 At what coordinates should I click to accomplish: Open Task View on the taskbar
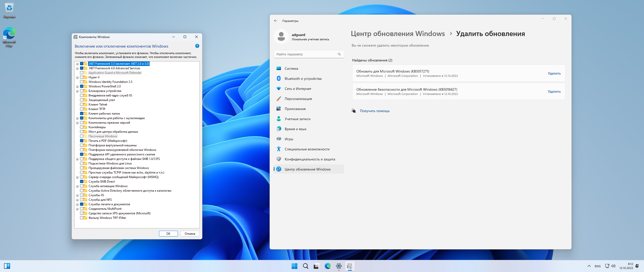tap(316, 266)
